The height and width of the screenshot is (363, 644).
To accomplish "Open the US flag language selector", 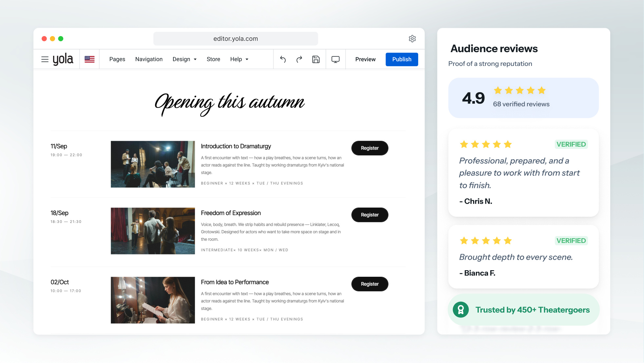I will (x=89, y=59).
